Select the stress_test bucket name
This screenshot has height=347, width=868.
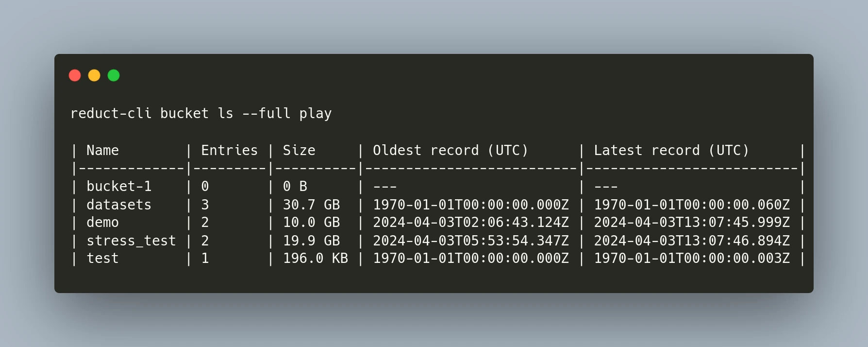click(x=131, y=240)
